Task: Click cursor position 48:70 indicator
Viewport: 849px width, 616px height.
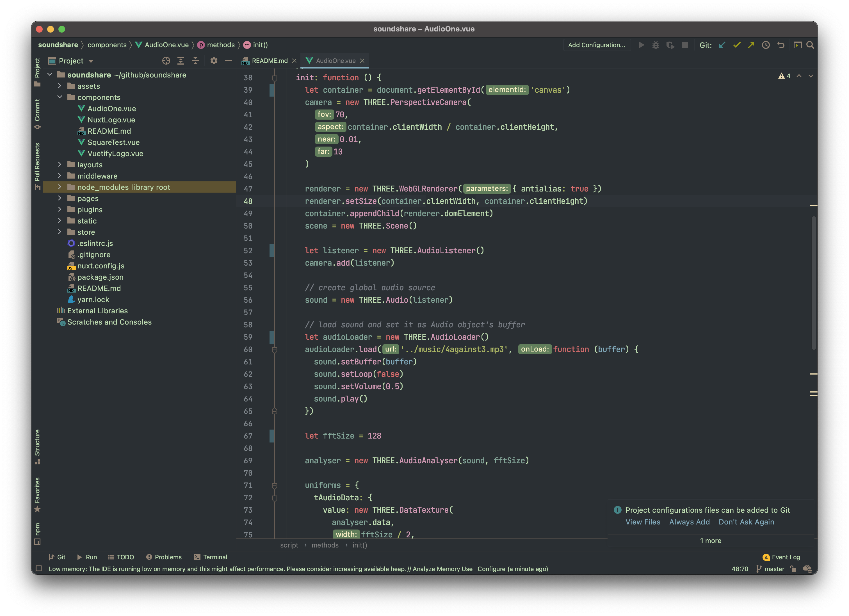Action: (x=740, y=569)
